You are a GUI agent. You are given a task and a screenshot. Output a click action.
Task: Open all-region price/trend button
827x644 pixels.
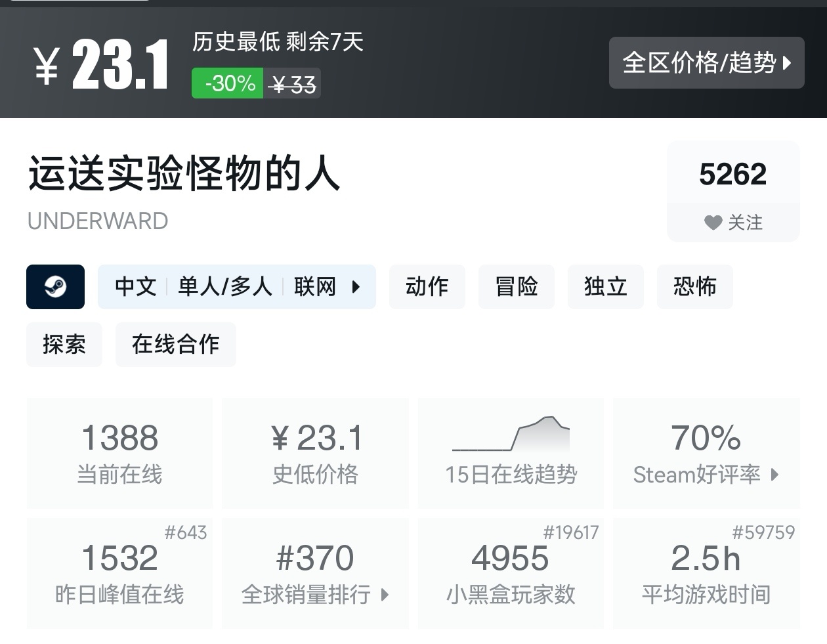pyautogui.click(x=706, y=63)
